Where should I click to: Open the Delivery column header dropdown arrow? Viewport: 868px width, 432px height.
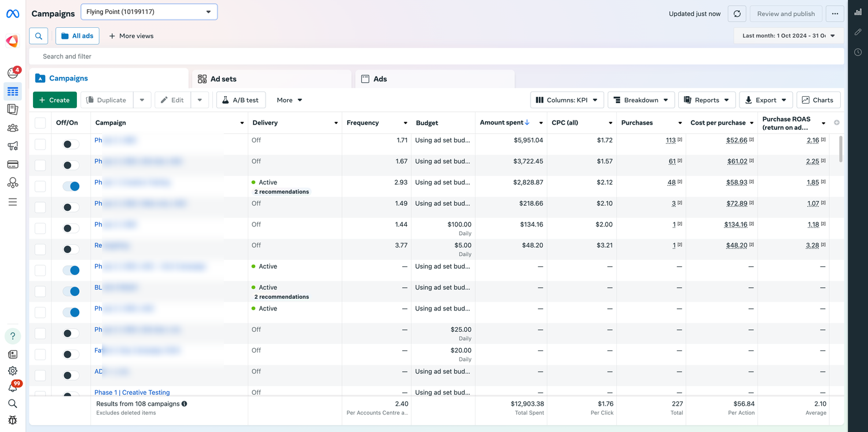(x=336, y=123)
